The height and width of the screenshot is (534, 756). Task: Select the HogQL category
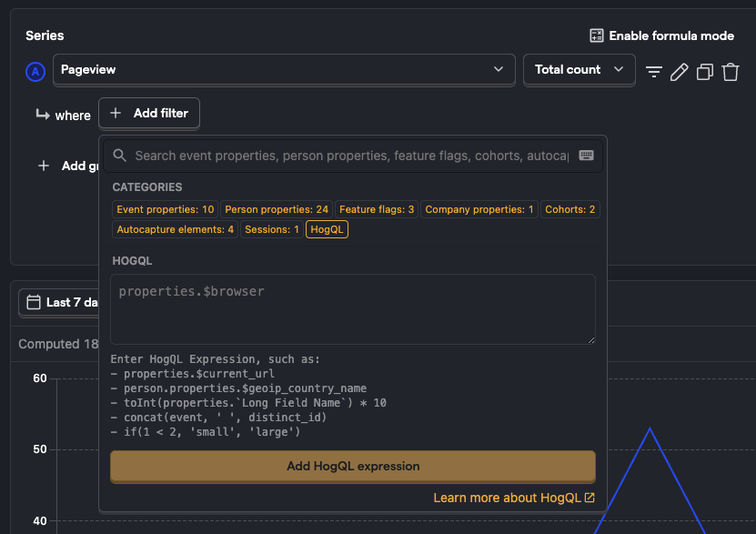pos(327,229)
